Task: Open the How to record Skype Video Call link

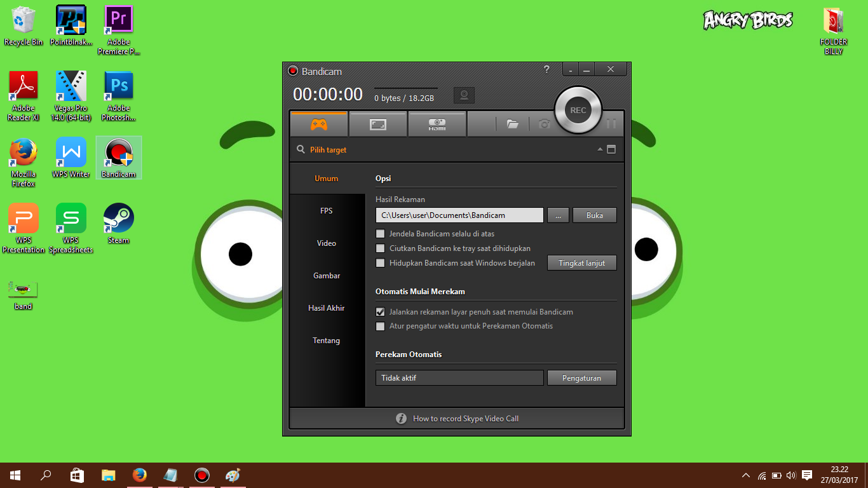Action: point(466,419)
